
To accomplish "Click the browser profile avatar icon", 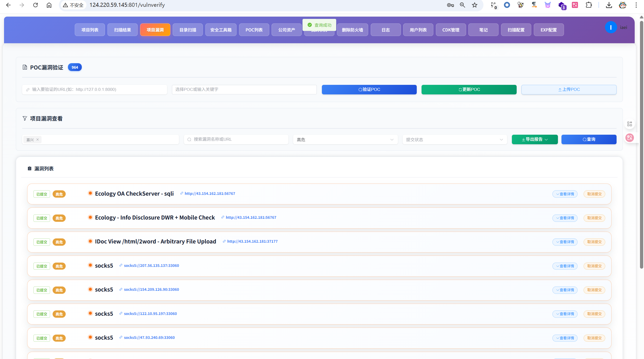I will point(623,5).
